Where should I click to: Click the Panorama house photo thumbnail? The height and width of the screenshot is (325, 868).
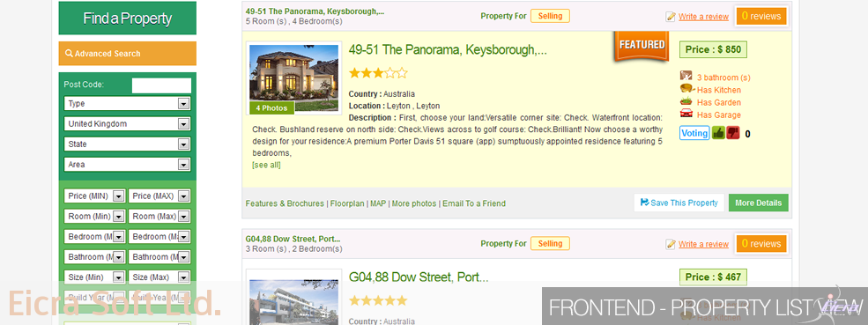point(293,78)
